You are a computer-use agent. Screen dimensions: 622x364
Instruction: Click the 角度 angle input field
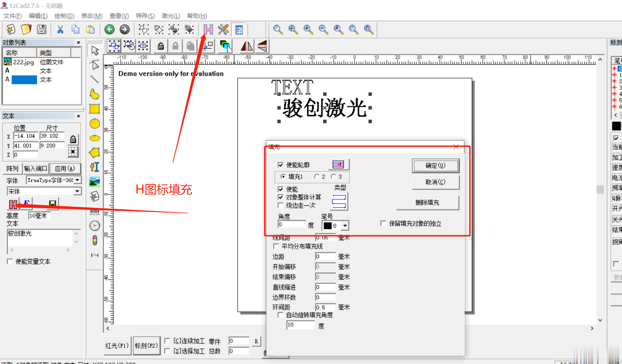[x=292, y=224]
